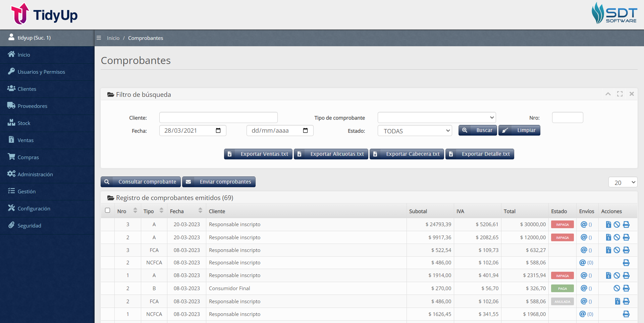644x323 pixels.
Task: Close the Filtro de búsqueda panel
Action: pos(632,94)
